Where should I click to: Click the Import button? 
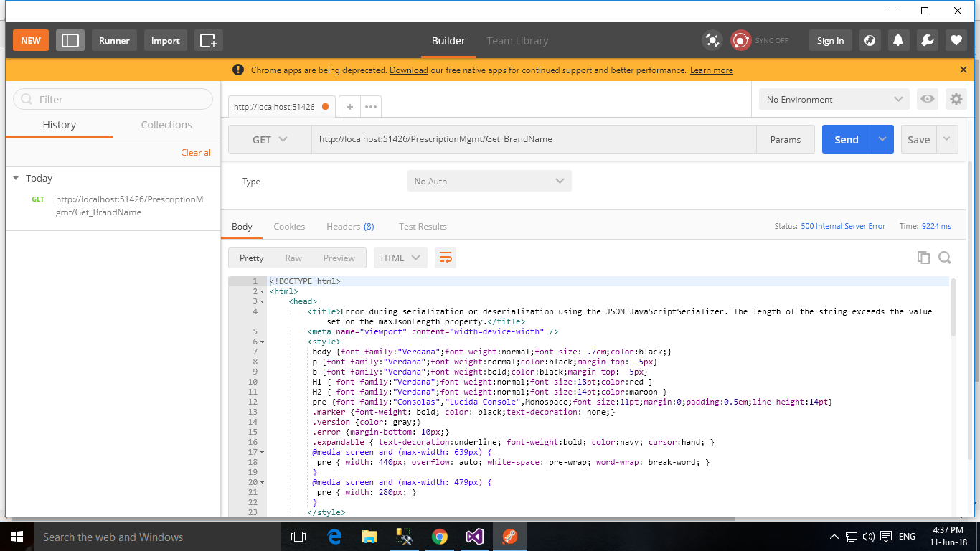point(166,40)
